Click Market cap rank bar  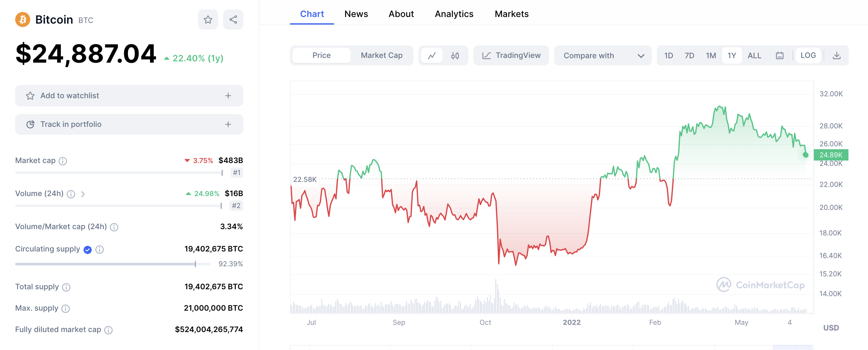119,173
